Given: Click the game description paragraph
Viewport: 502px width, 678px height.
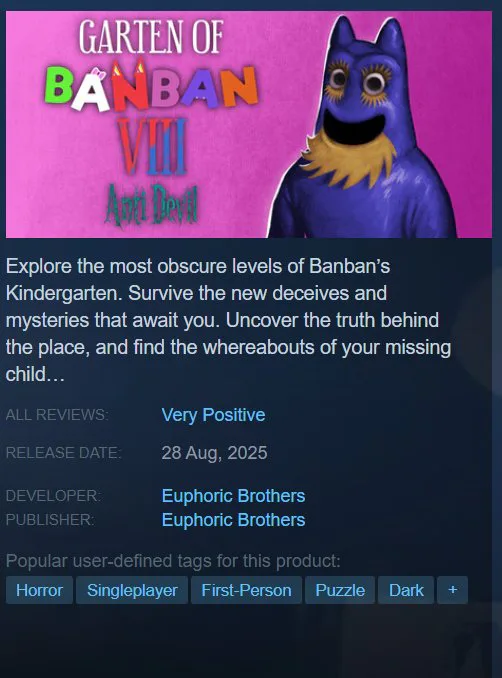Looking at the screenshot, I should tap(228, 320).
